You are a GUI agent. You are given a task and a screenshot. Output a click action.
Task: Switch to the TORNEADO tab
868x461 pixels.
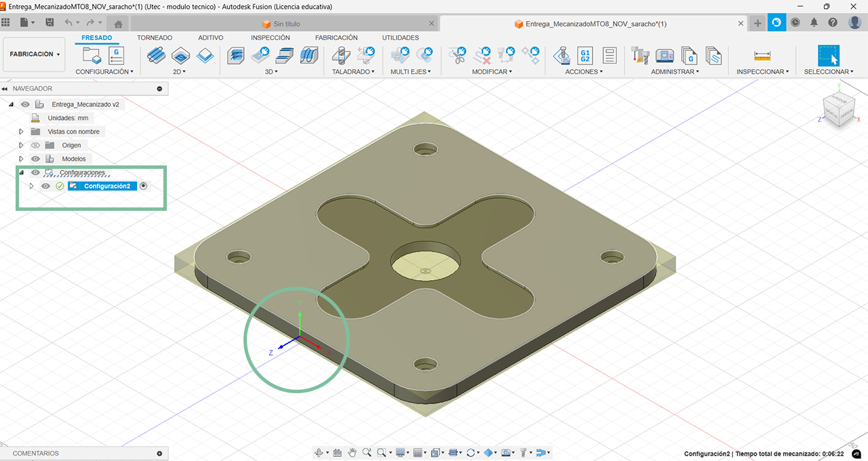click(x=155, y=38)
